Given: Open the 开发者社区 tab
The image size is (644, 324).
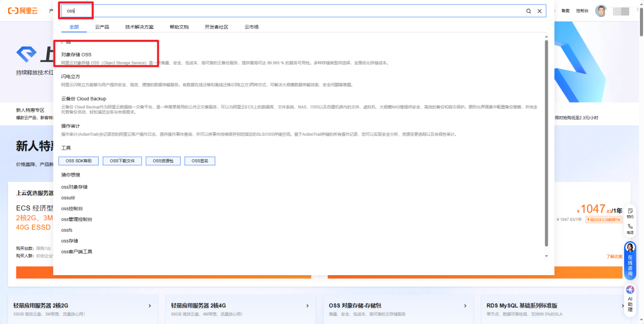Looking at the screenshot, I should (x=216, y=26).
